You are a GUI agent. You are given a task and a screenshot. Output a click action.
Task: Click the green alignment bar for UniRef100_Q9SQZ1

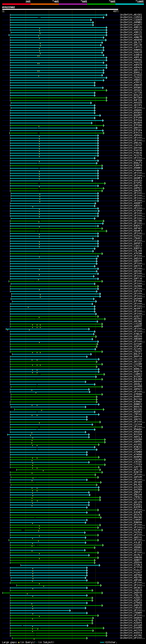point(58,90)
